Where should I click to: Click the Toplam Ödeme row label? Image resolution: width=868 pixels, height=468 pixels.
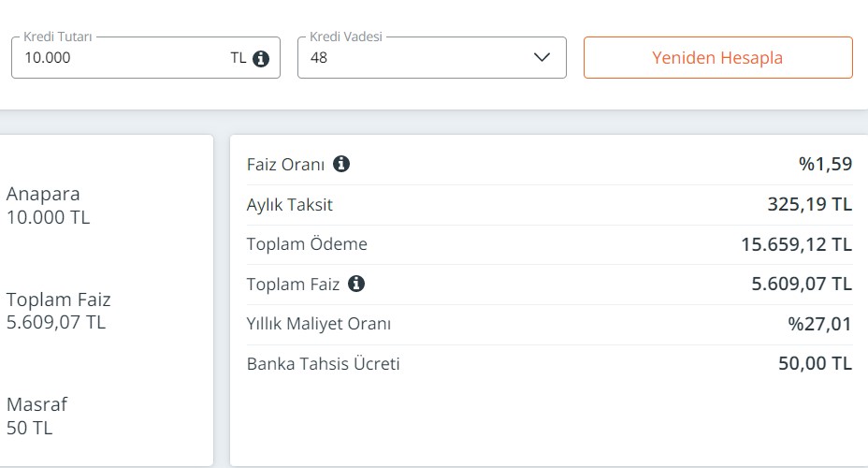(307, 244)
